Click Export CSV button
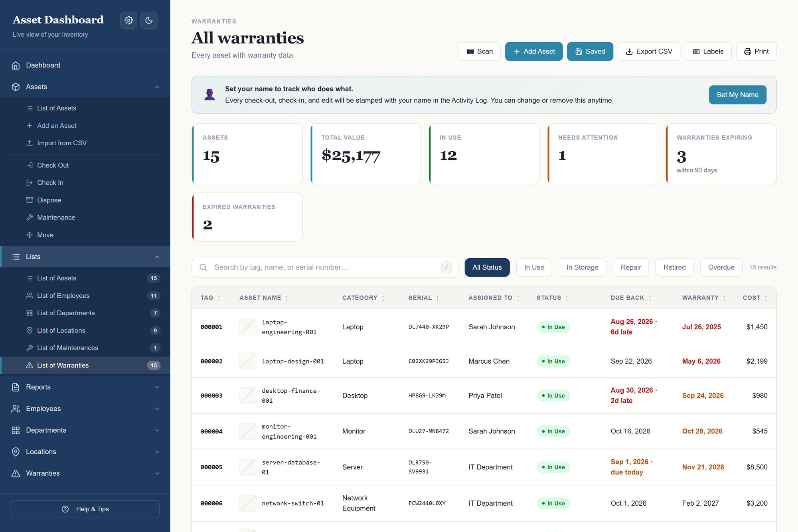Screen dimensions: 798x532 [649, 51]
